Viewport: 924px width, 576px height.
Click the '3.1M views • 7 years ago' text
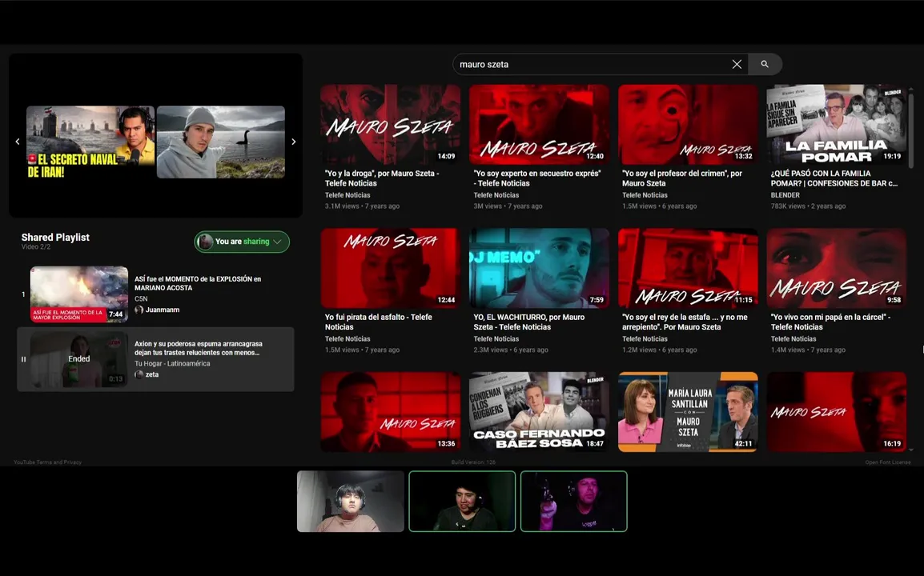click(x=362, y=206)
